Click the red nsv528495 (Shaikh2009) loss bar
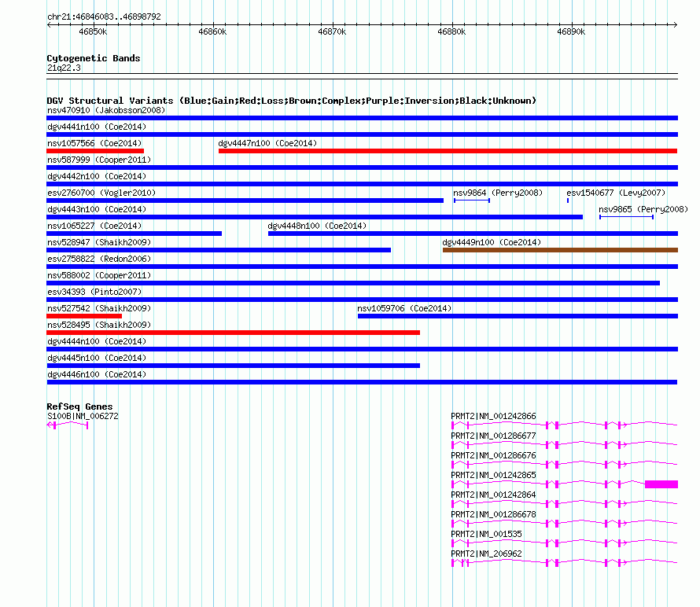700x607 pixels. point(233,333)
